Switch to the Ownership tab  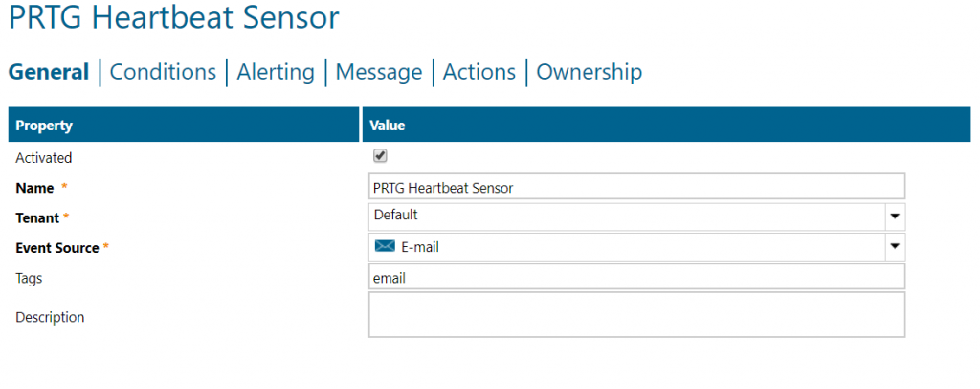pyautogui.click(x=589, y=72)
